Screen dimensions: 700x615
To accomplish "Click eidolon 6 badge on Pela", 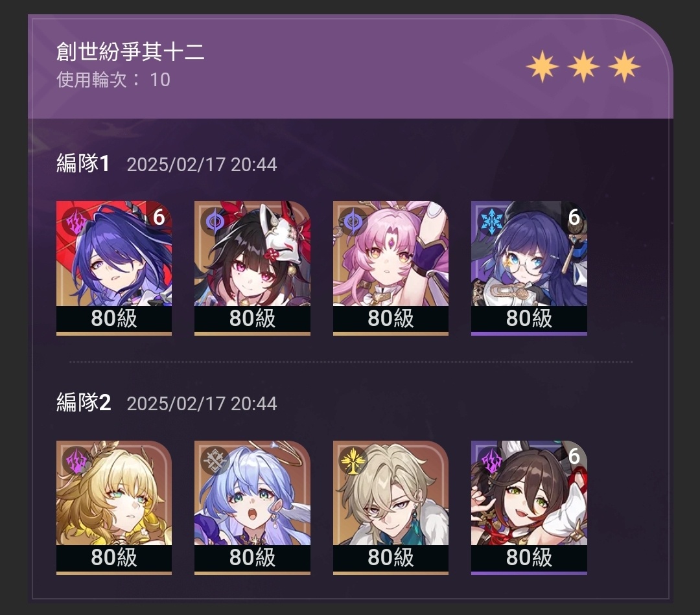I will pyautogui.click(x=574, y=217).
